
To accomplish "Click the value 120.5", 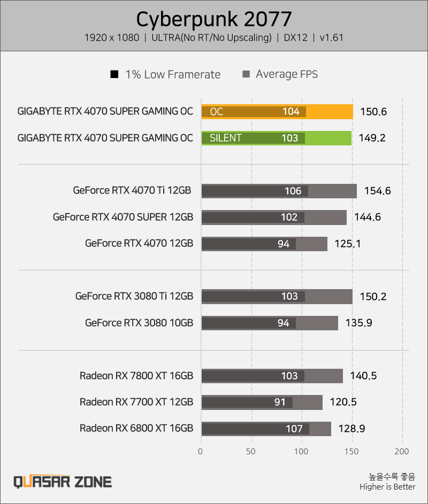I will pyautogui.click(x=343, y=402).
